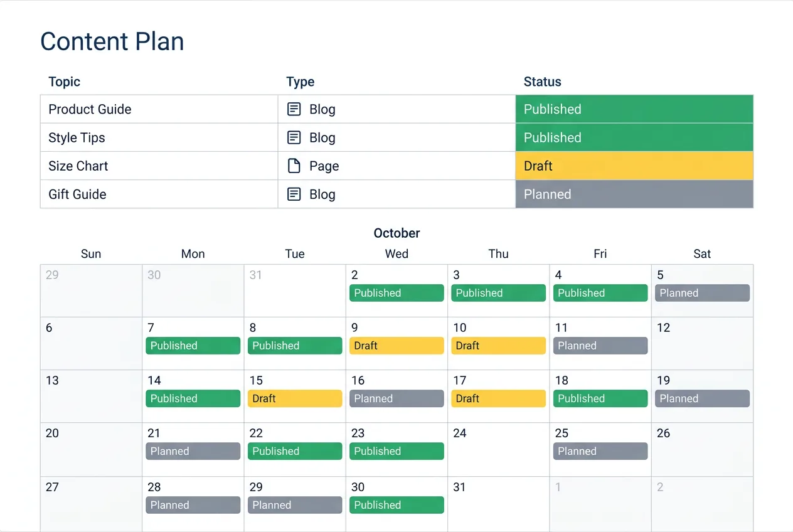Select the October 24 calendar cell
This screenshot has height=532, width=793.
click(x=498, y=449)
